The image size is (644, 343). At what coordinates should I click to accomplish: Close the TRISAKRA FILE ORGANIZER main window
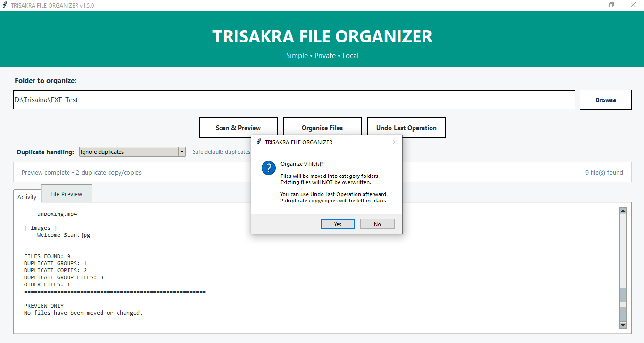[633, 5]
